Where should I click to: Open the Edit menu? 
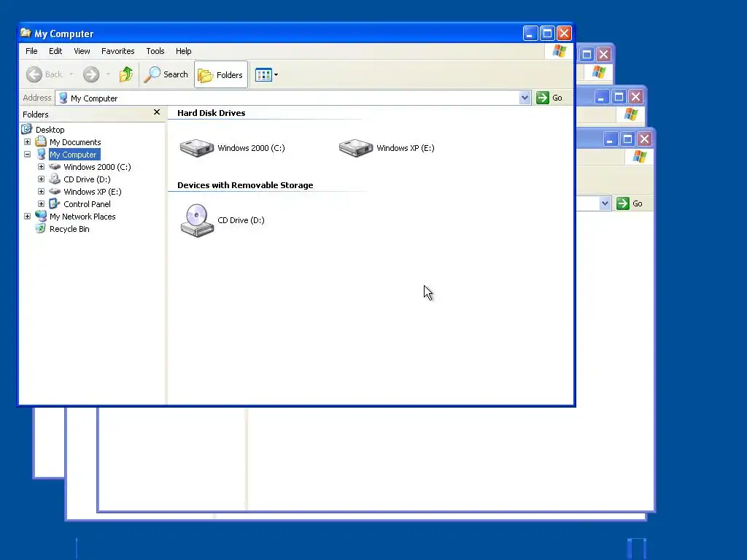[x=55, y=51]
